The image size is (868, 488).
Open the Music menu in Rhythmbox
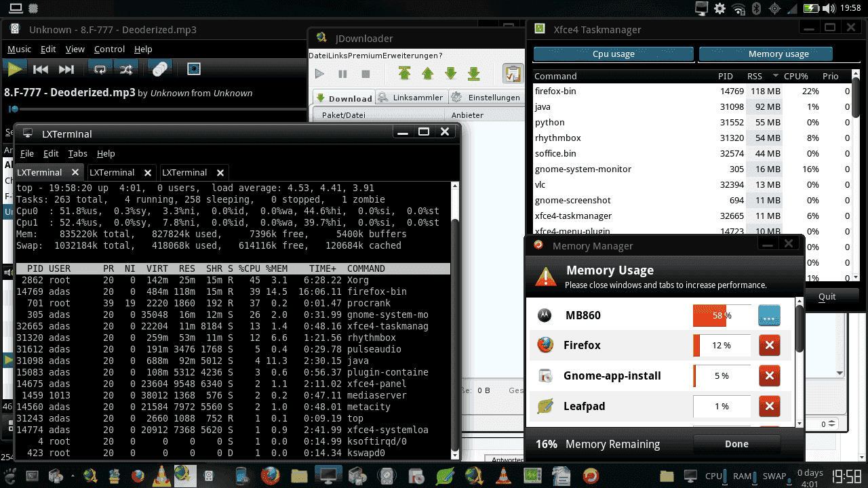[x=19, y=49]
